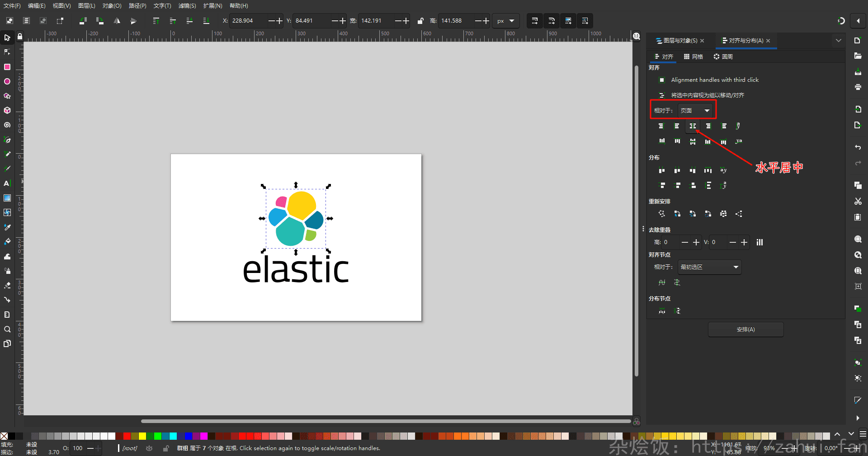Select the Gradient tool

pos(7,198)
